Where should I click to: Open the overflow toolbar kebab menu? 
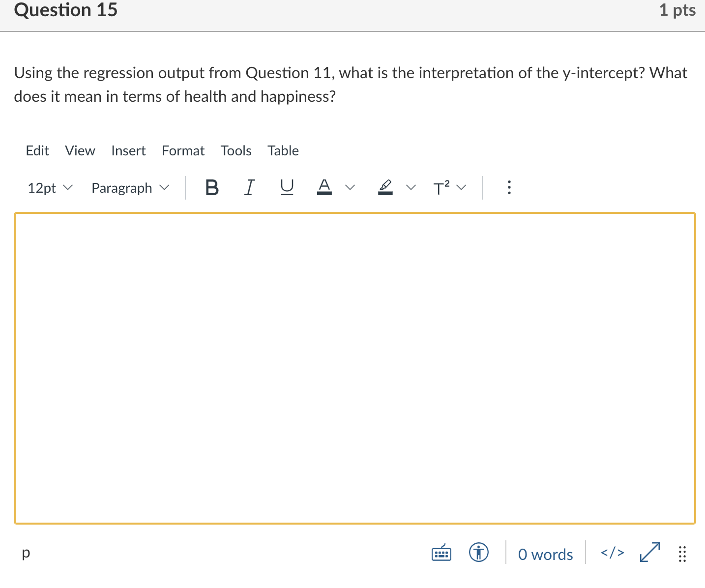tap(509, 187)
